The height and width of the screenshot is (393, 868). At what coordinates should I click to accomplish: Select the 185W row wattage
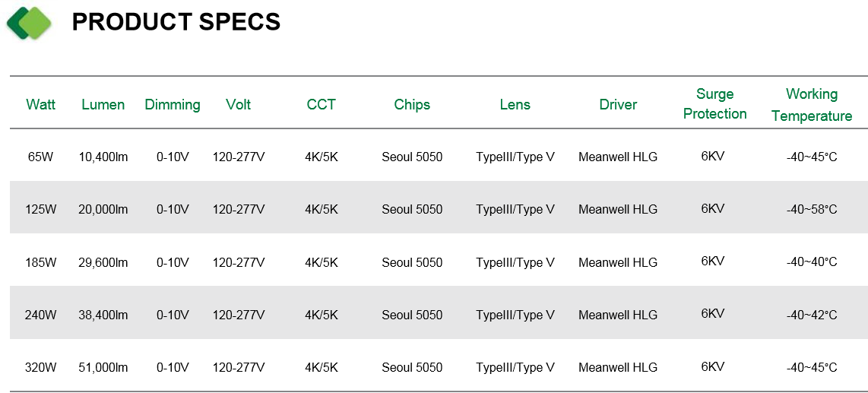coord(40,262)
